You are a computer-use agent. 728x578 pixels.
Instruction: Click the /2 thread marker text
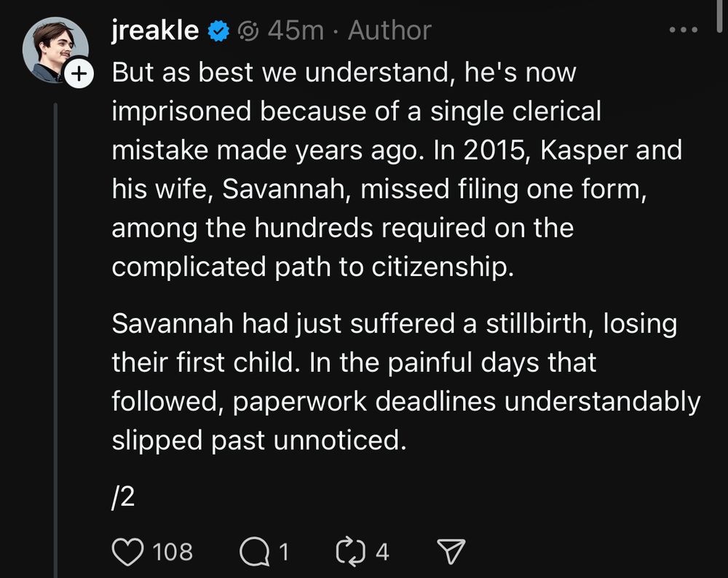coord(124,499)
